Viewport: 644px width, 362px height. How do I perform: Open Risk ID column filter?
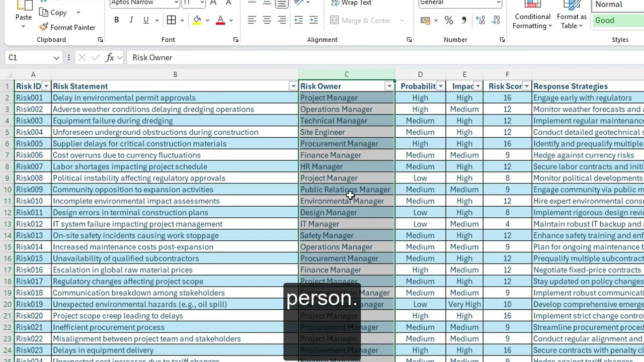pos(46,86)
